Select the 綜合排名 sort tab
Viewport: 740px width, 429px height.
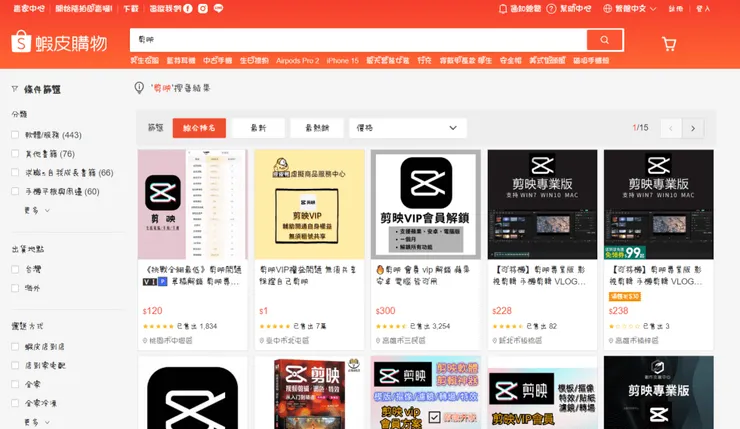(199, 128)
